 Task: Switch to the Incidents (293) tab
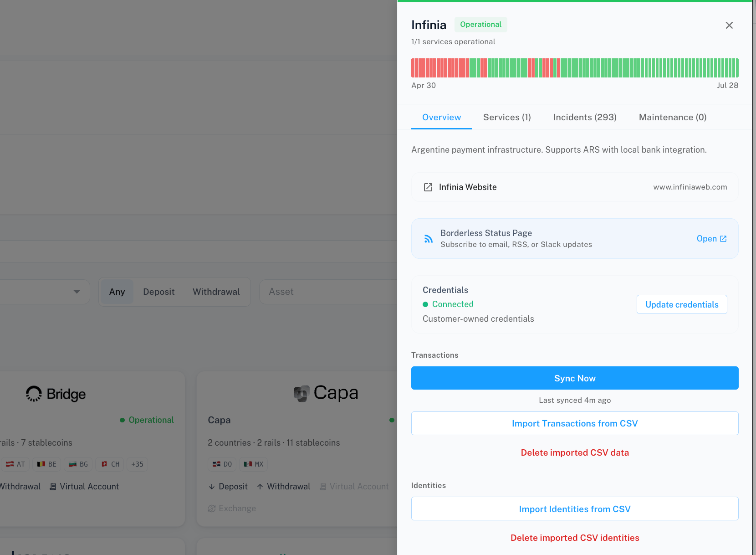[x=585, y=118]
